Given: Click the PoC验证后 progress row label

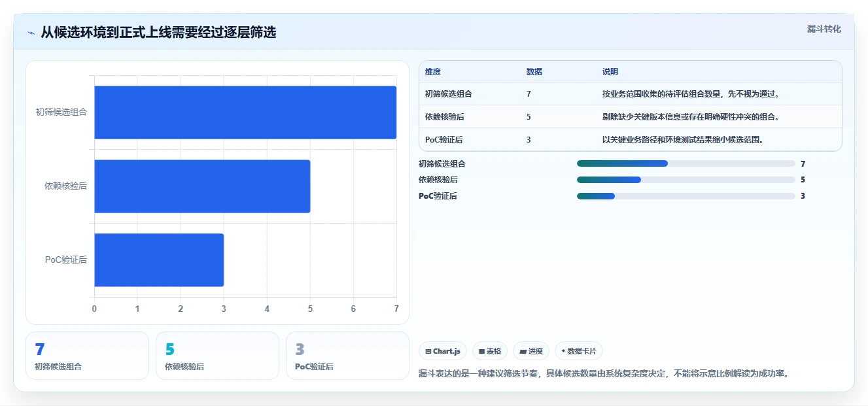Looking at the screenshot, I should coord(438,196).
